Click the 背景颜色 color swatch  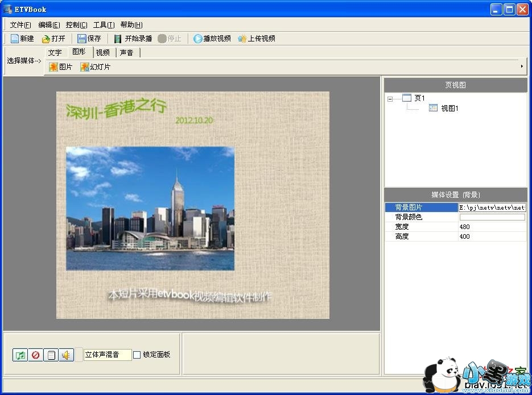(x=492, y=217)
